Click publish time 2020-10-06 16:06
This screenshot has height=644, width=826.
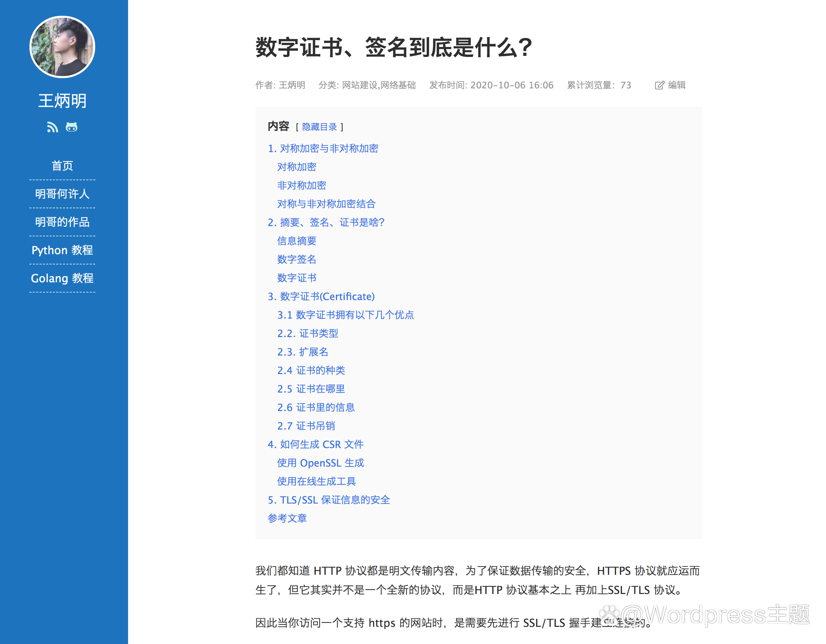tap(512, 85)
